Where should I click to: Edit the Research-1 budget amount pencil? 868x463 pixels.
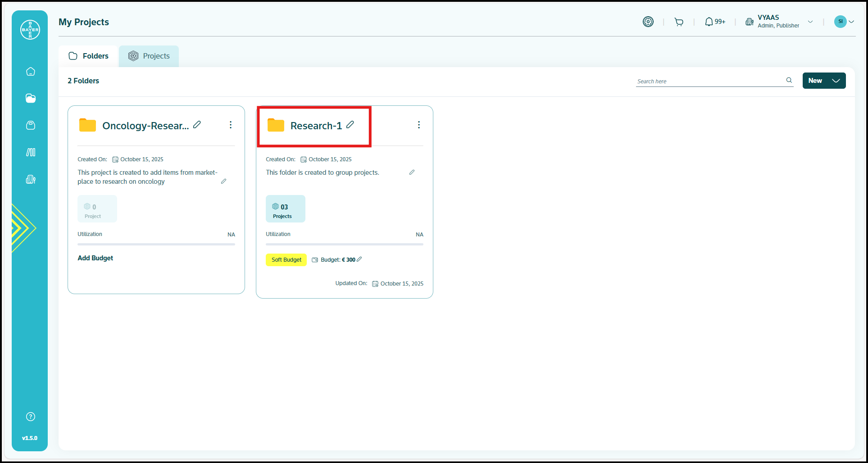[359, 259]
